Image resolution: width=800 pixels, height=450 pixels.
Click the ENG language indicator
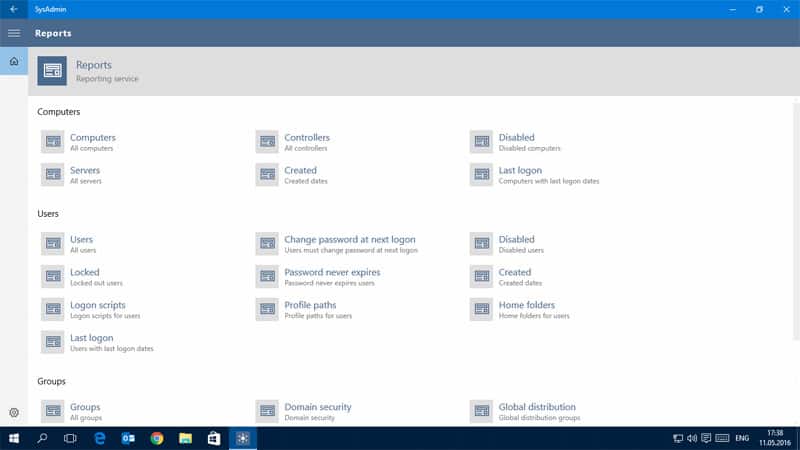coord(742,438)
